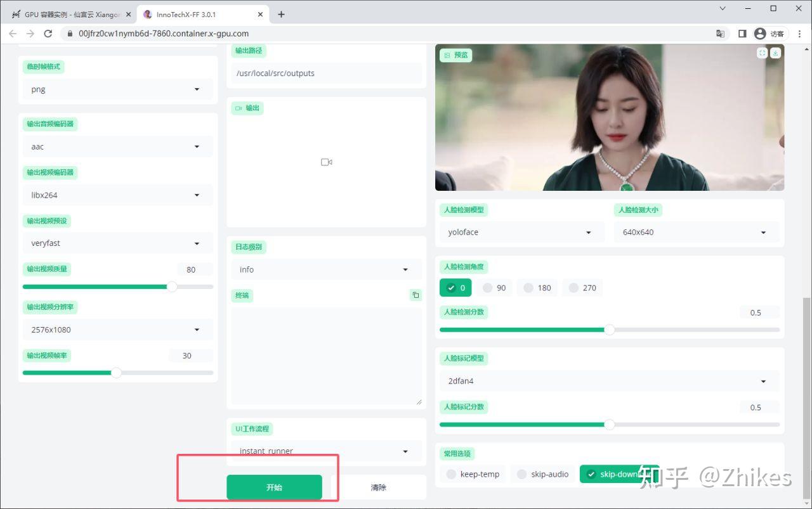The width and height of the screenshot is (812, 509).
Task: Select the InnoTechX-FF 3.0.1 tab
Action: click(203, 15)
